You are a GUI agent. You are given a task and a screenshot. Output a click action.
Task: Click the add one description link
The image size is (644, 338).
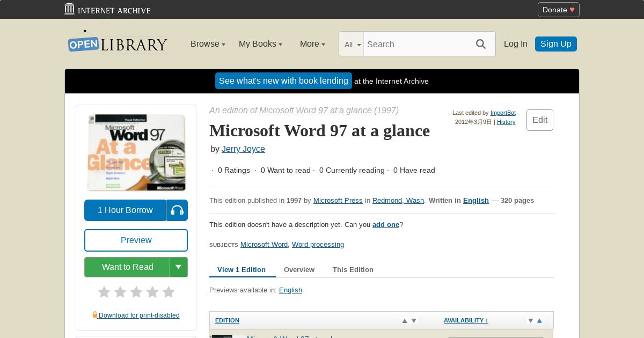[x=386, y=224]
